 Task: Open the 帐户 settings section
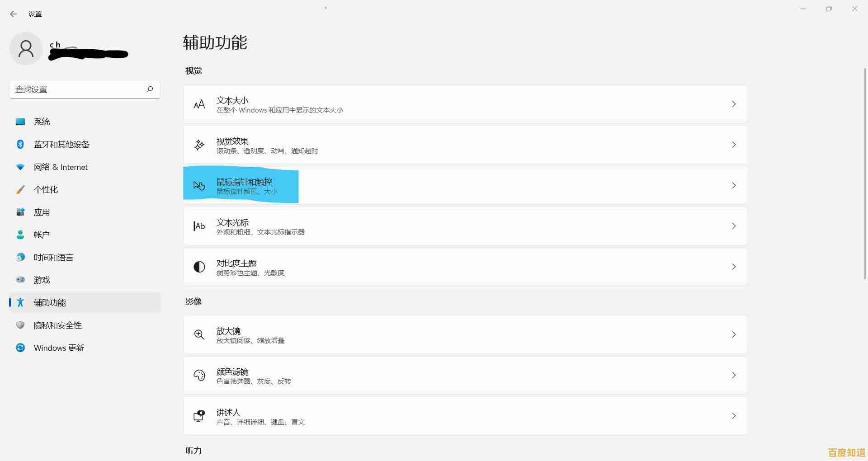pos(41,235)
